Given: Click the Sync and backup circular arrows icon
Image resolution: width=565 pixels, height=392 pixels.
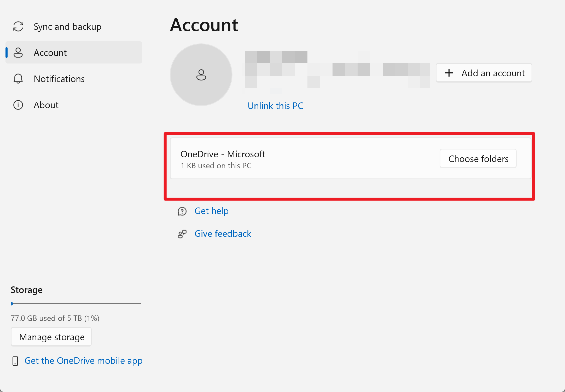Looking at the screenshot, I should click(x=18, y=26).
